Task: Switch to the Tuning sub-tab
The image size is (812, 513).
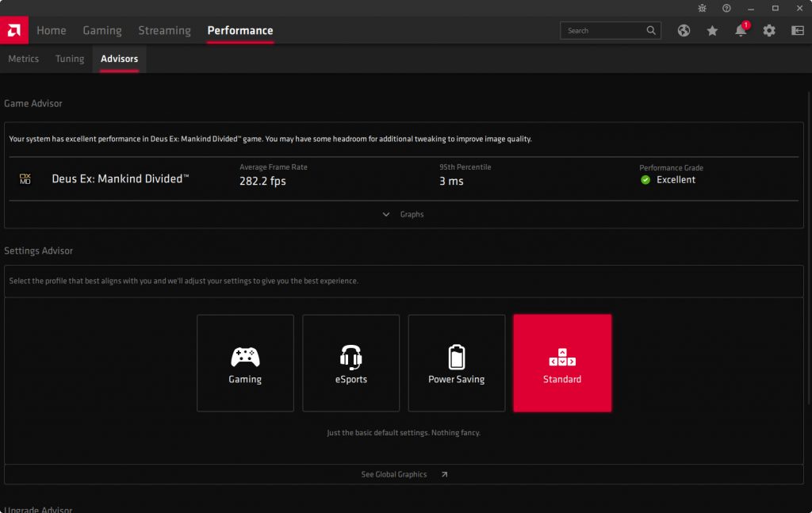Action: coord(70,59)
